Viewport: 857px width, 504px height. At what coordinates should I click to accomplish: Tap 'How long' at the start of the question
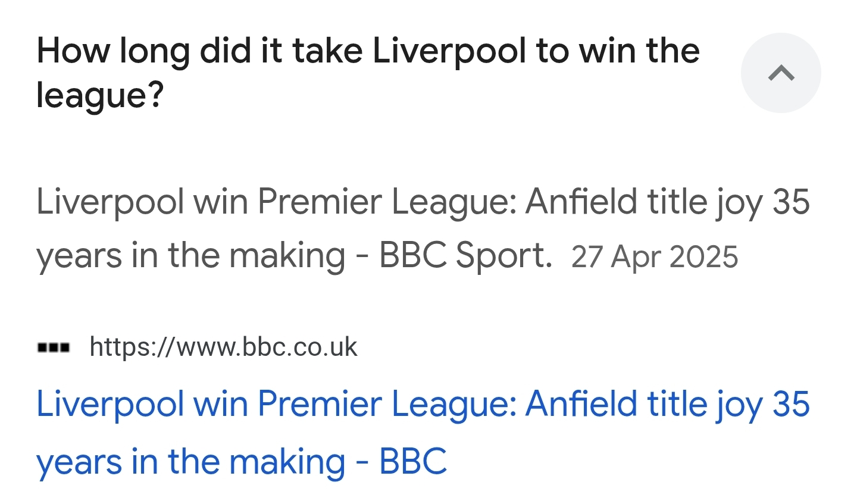(113, 51)
